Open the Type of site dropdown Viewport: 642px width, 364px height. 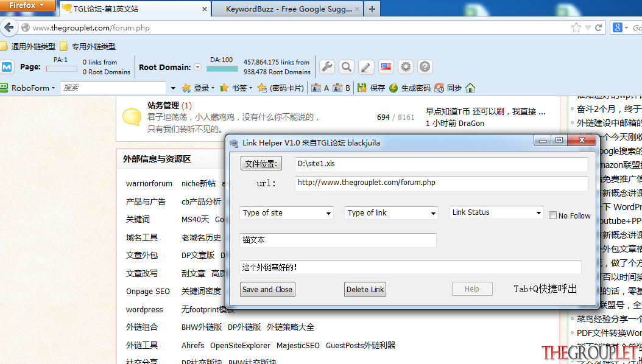(286, 212)
